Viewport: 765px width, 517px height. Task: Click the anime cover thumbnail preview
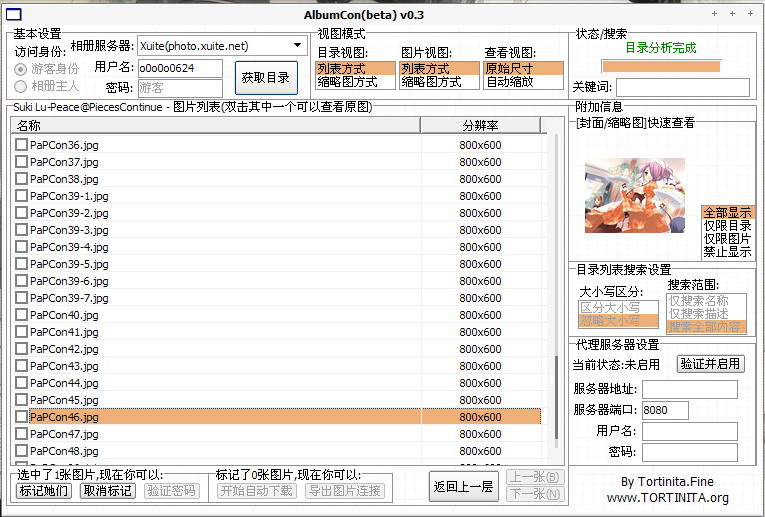pyautogui.click(x=635, y=195)
